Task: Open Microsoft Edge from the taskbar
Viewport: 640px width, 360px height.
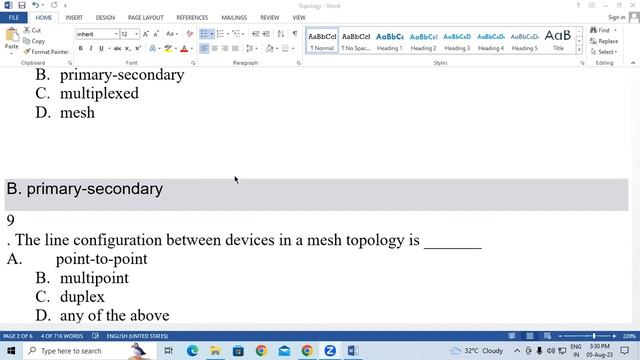Action: [192, 351]
